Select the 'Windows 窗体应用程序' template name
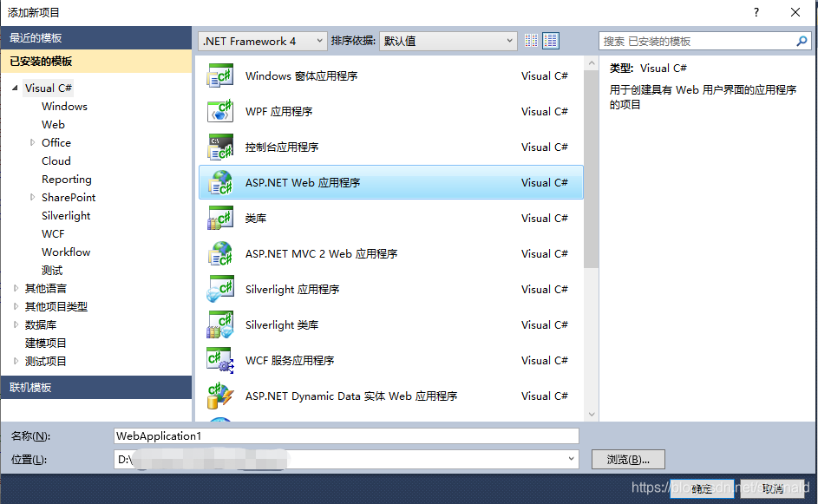Image resolution: width=818 pixels, height=504 pixels. pyautogui.click(x=302, y=76)
